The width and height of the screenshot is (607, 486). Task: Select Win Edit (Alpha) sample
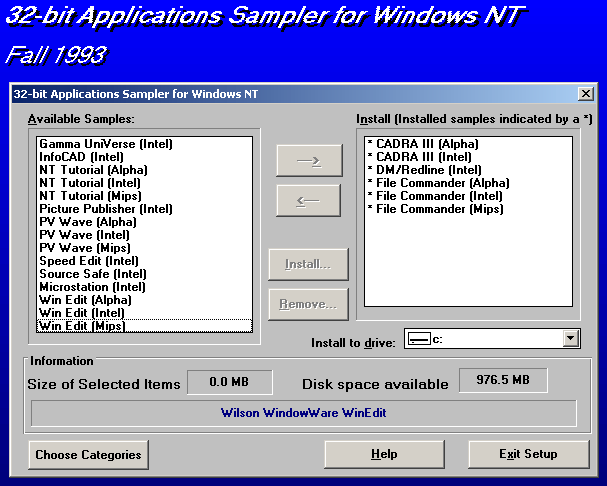[x=144, y=300]
